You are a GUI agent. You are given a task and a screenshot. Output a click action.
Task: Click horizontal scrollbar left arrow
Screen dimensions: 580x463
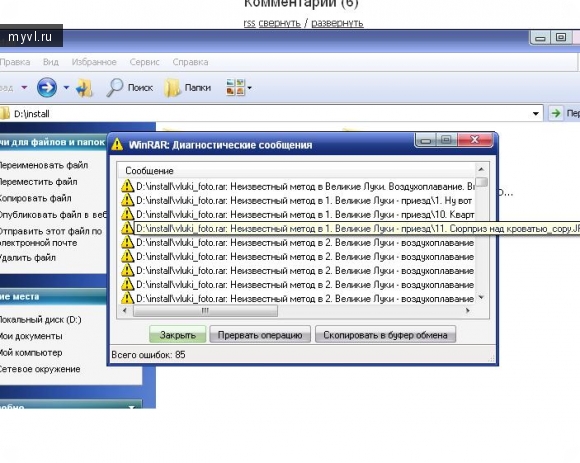tap(125, 311)
